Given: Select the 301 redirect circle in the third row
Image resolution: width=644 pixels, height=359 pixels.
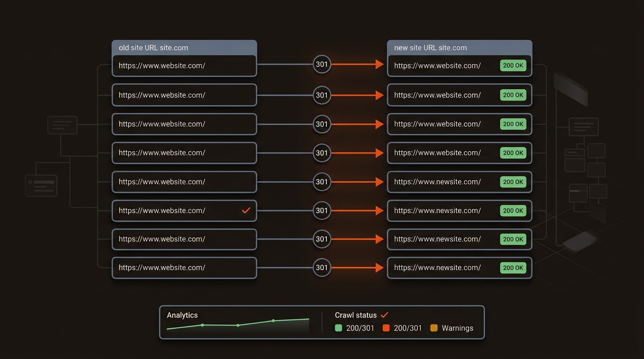Looking at the screenshot, I should tap(322, 124).
